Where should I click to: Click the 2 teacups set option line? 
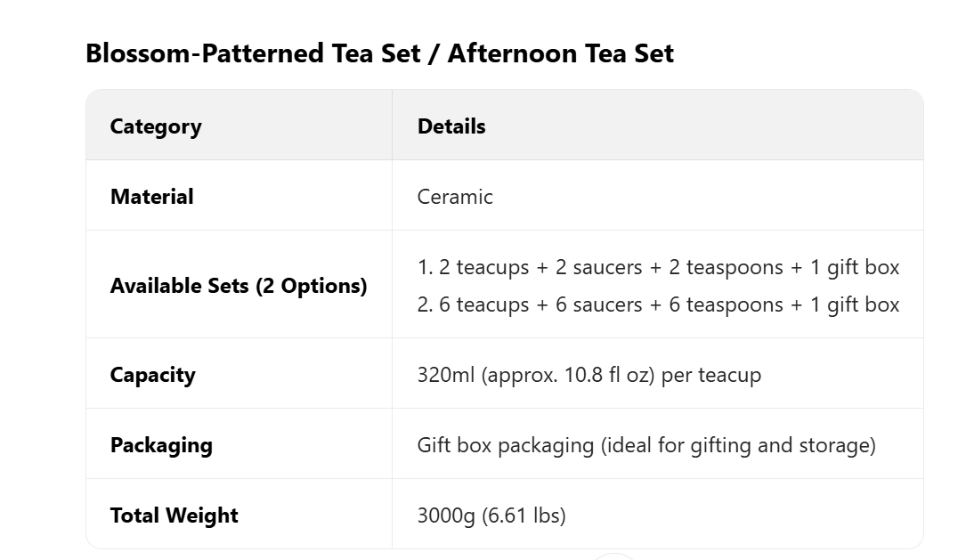(658, 267)
